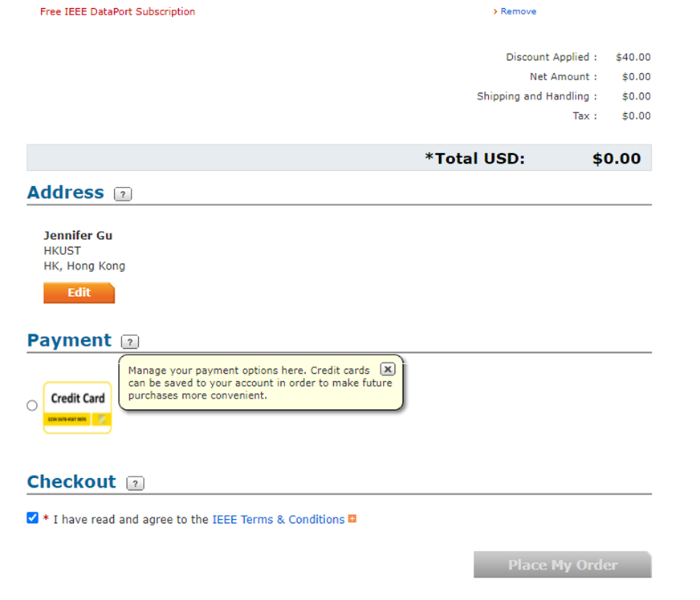Viewport: 700px width, 600px height.
Task: Expand the Terms & Conditions plus icon
Action: tap(352, 519)
